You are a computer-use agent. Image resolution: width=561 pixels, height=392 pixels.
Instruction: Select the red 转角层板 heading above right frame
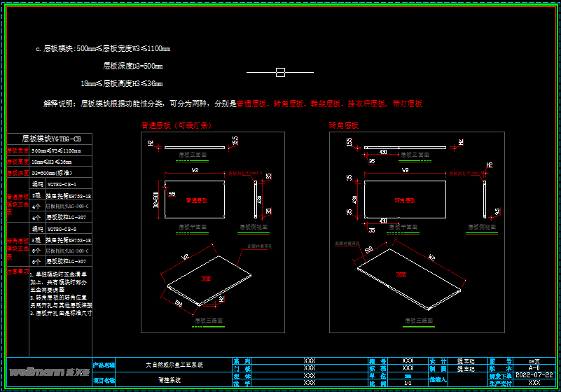(x=344, y=126)
